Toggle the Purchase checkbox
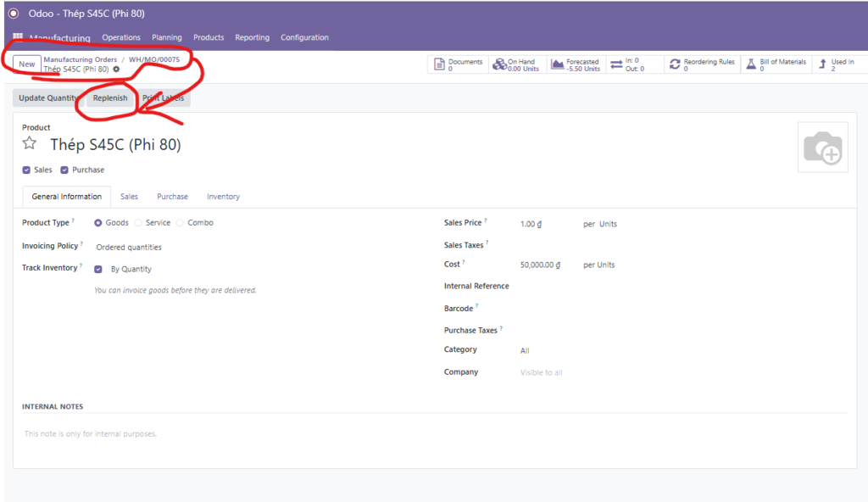Image resolution: width=868 pixels, height=502 pixels. pyautogui.click(x=64, y=170)
